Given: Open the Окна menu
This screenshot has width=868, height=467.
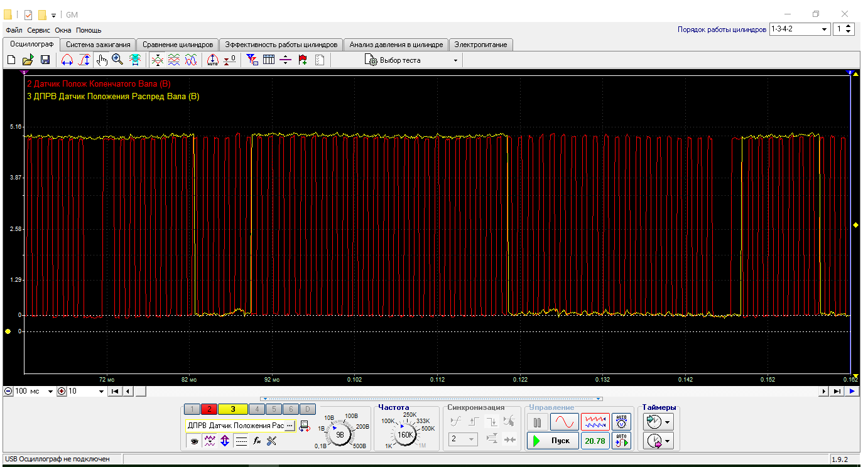Looking at the screenshot, I should click(x=63, y=30).
